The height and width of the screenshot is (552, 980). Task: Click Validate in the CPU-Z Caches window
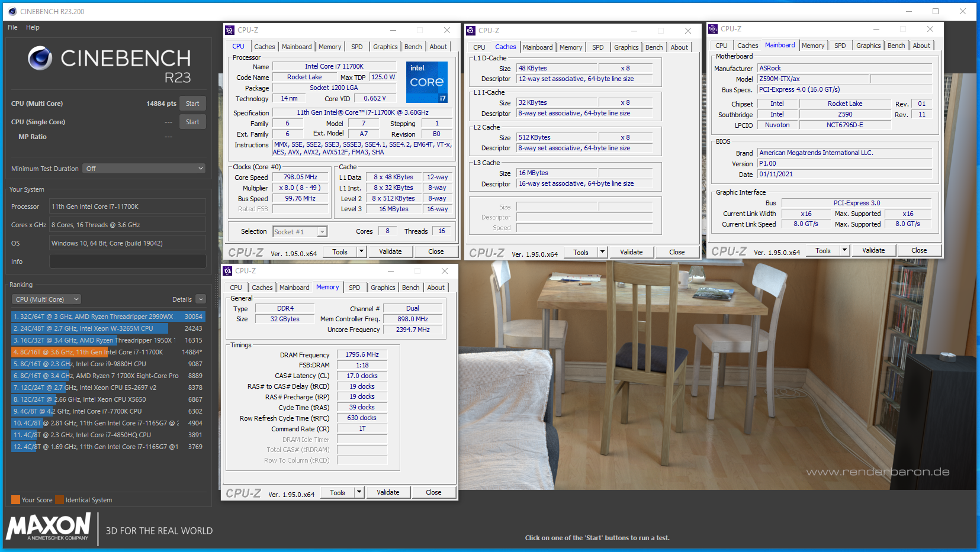click(631, 253)
